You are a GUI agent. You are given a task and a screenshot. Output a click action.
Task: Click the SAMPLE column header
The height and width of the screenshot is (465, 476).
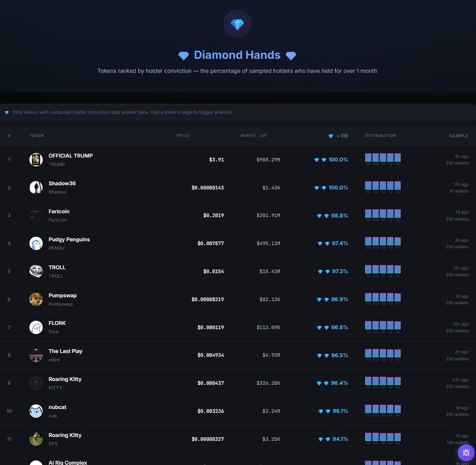459,136
